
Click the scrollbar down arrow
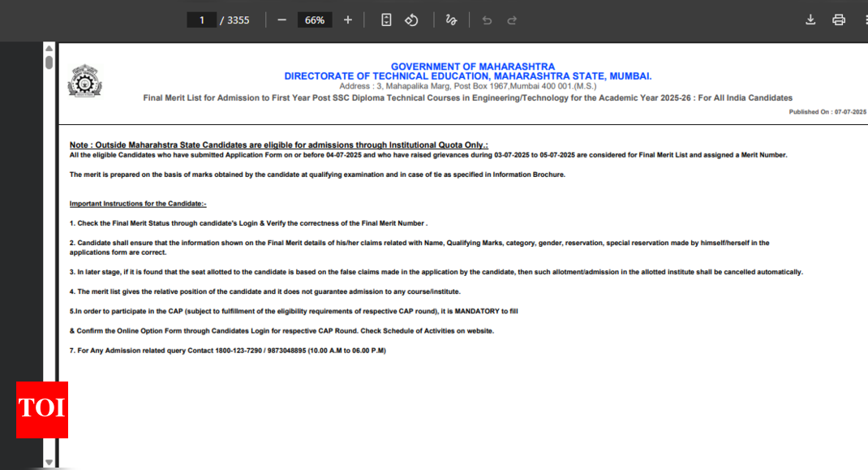(49, 463)
